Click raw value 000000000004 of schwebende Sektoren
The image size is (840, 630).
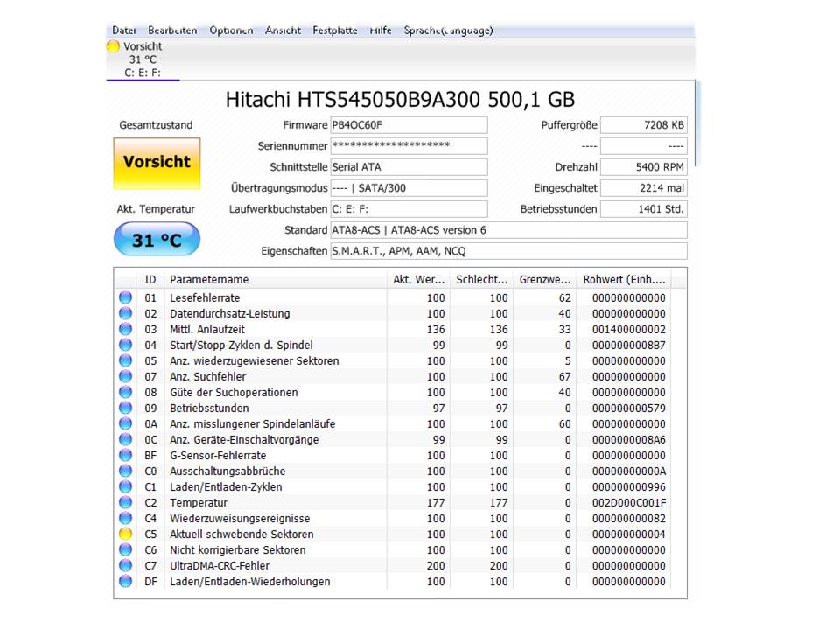point(629,534)
